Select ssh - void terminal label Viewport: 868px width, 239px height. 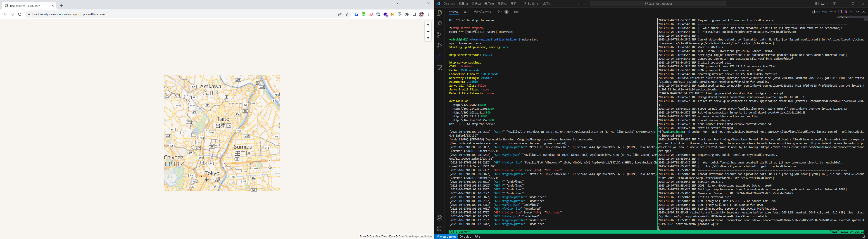pyautogui.click(x=820, y=12)
